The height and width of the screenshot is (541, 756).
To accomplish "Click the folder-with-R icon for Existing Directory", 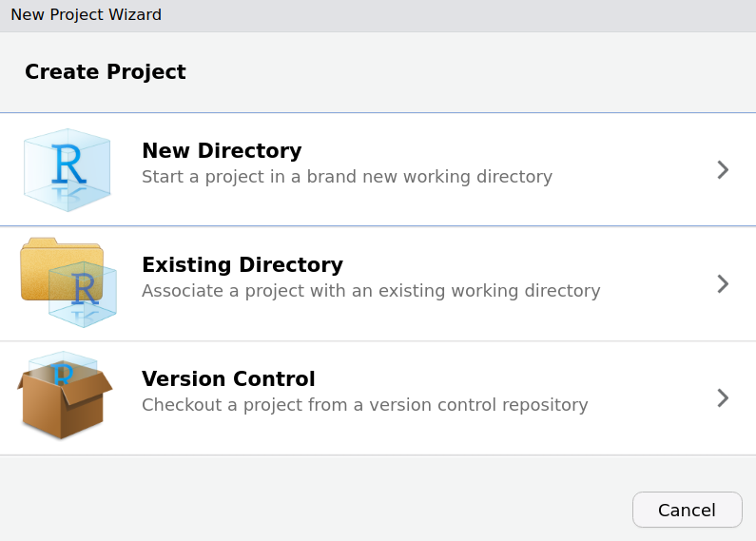I will [68, 283].
